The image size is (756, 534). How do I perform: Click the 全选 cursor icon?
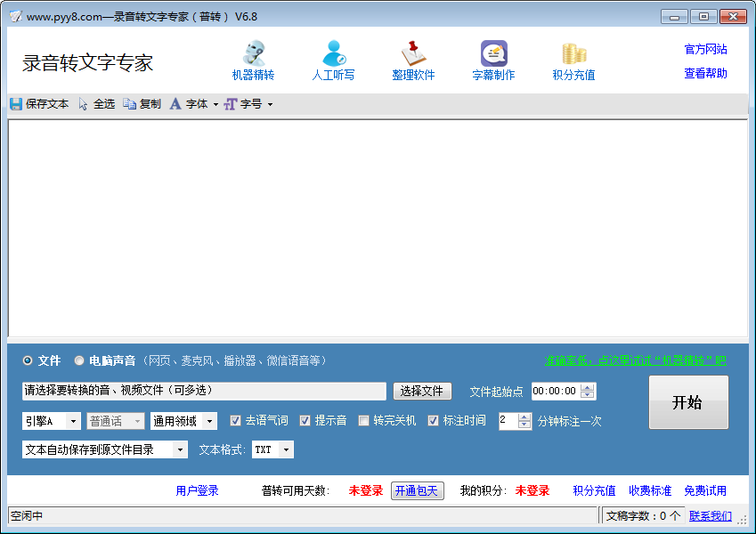click(x=83, y=104)
